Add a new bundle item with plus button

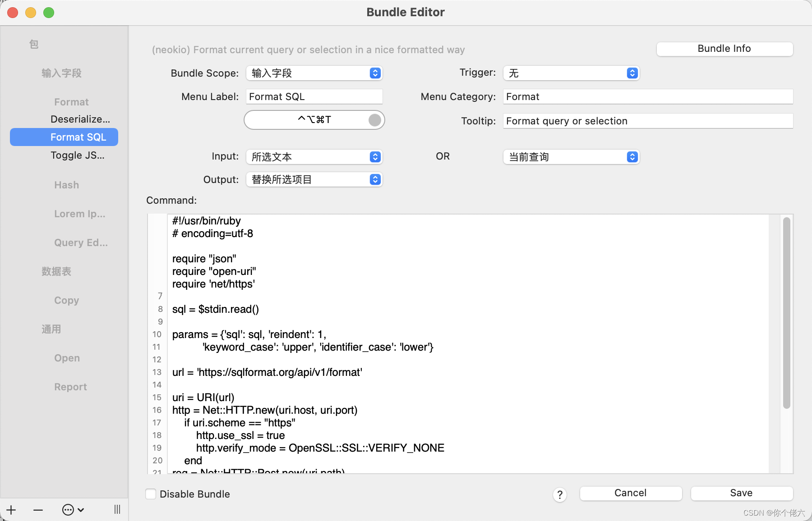pyautogui.click(x=11, y=509)
